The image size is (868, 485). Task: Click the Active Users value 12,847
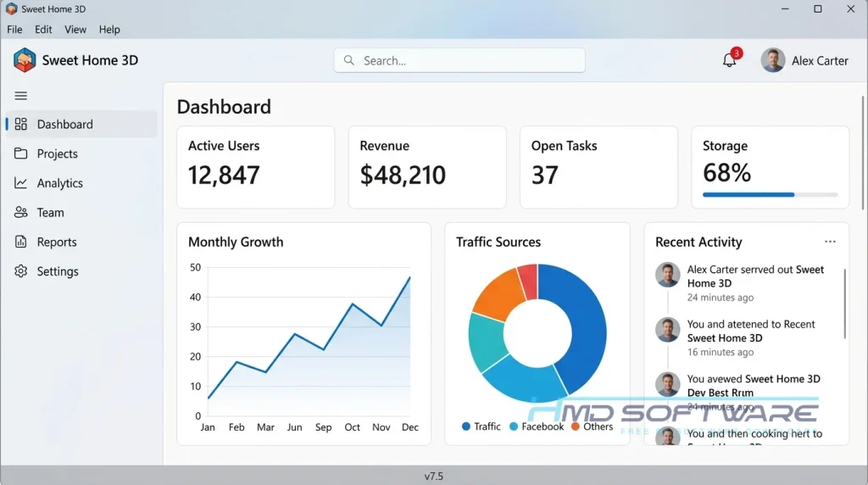point(224,175)
